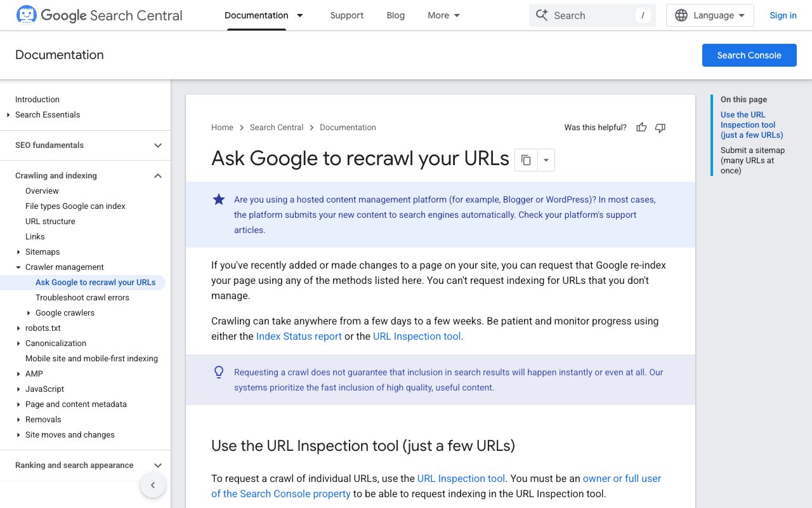Expand the robots.txt tree item
The width and height of the screenshot is (812, 508).
18,328
